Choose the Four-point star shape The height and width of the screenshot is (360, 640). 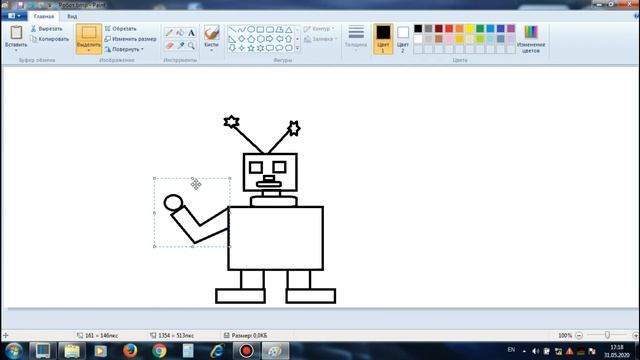[242, 48]
